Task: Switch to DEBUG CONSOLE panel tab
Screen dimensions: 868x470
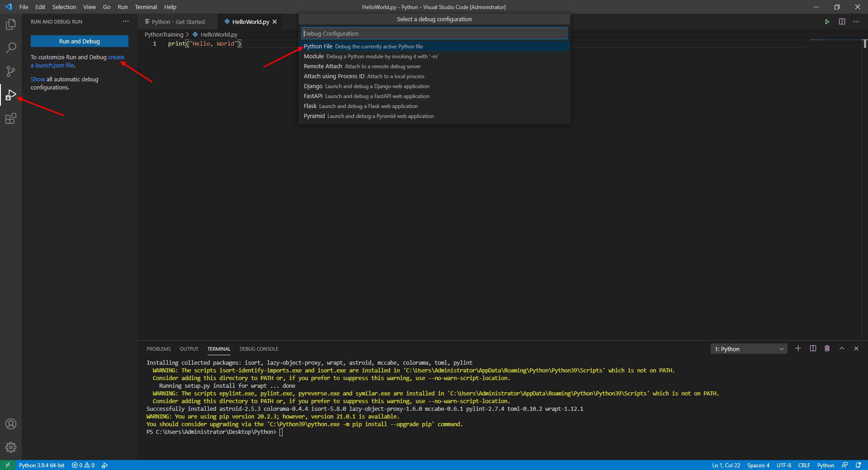Action: point(259,349)
